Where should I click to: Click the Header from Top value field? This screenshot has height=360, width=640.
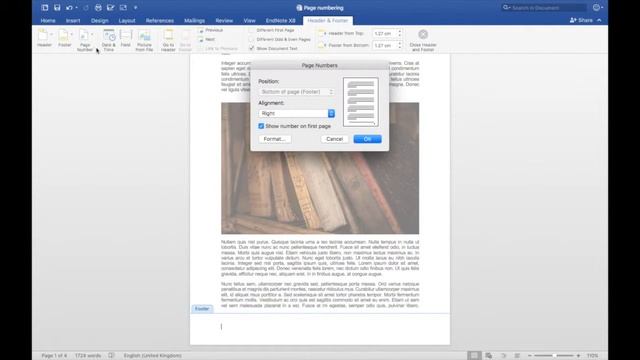click(384, 33)
